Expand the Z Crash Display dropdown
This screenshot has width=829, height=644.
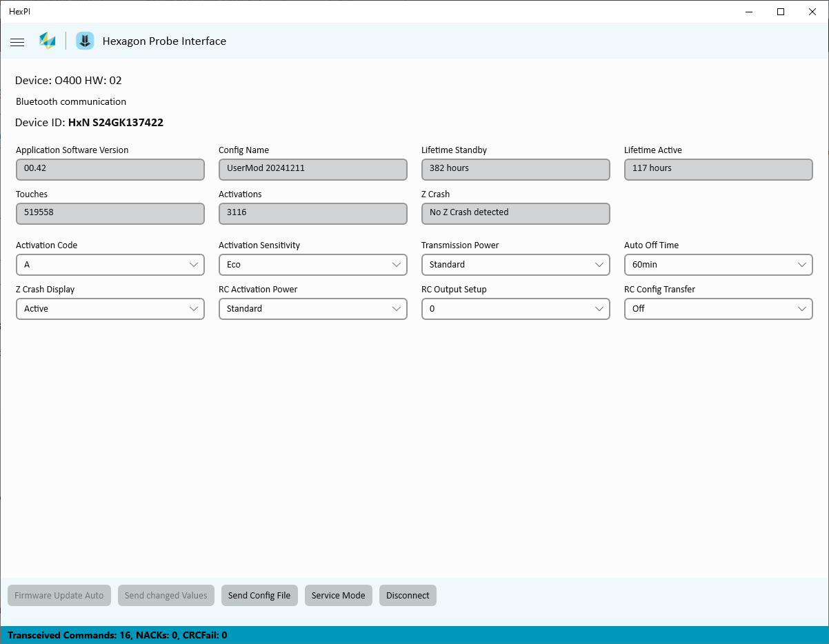[x=110, y=309]
